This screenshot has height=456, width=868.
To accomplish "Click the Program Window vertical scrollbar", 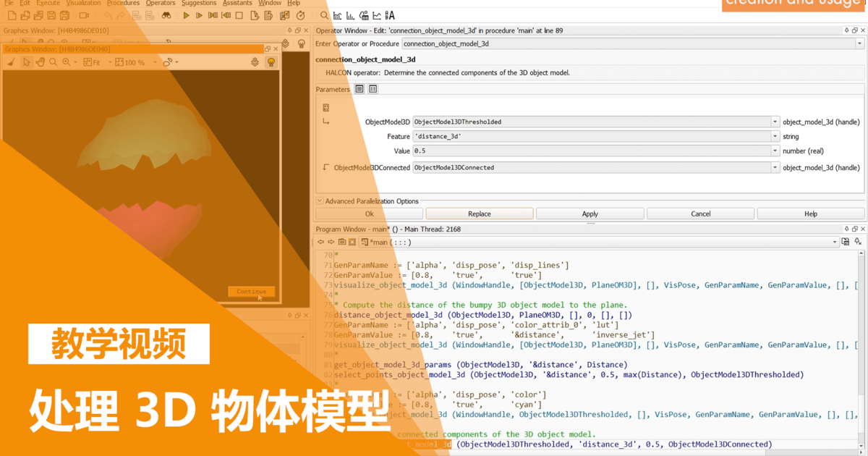I will click(861, 351).
